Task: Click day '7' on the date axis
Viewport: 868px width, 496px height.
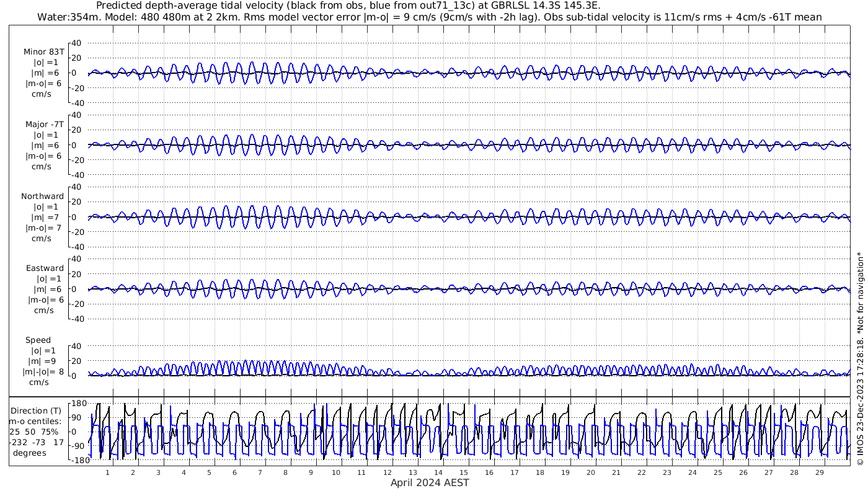Action: click(260, 472)
